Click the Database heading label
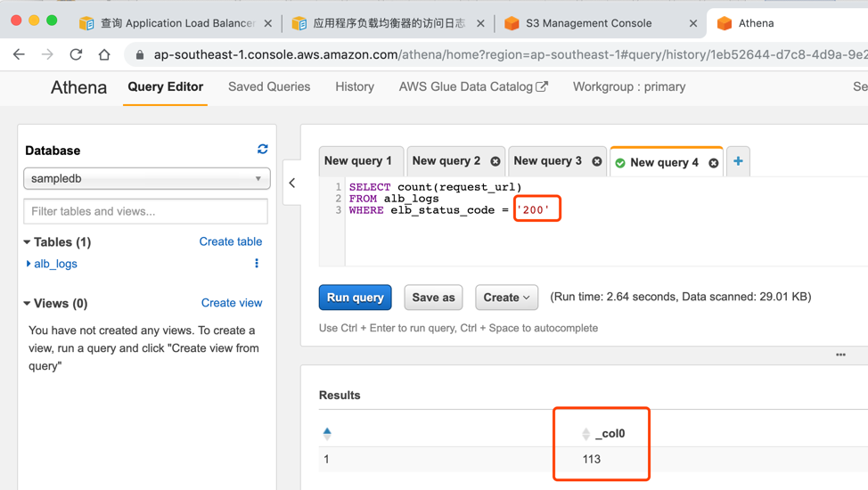The width and height of the screenshot is (868, 490). [x=53, y=151]
